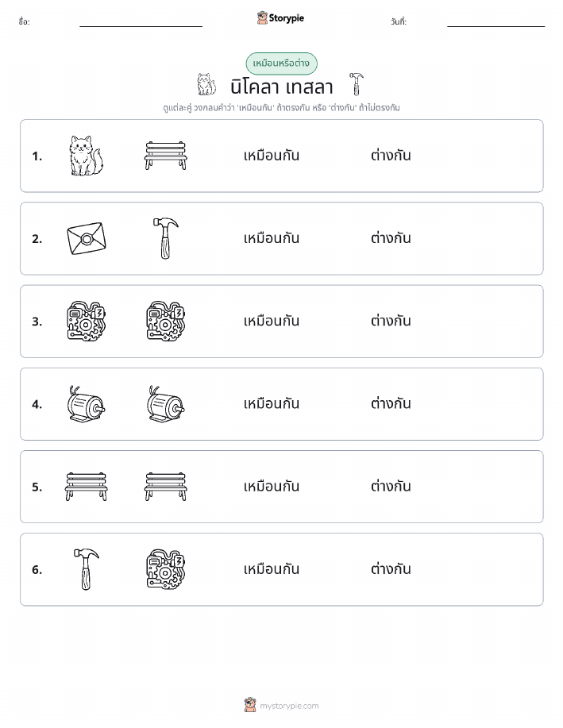The image size is (563, 728).
Task: Click the hammer picture in row 6
Action: click(87, 569)
